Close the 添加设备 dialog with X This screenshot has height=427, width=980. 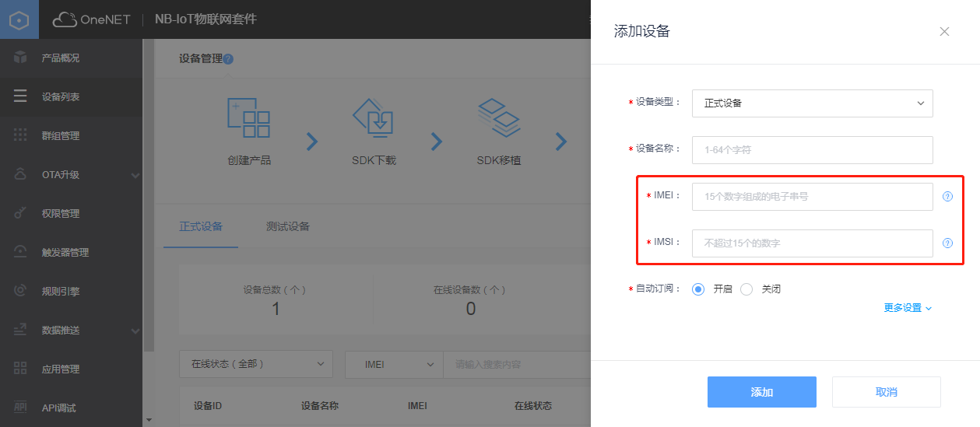(x=944, y=32)
